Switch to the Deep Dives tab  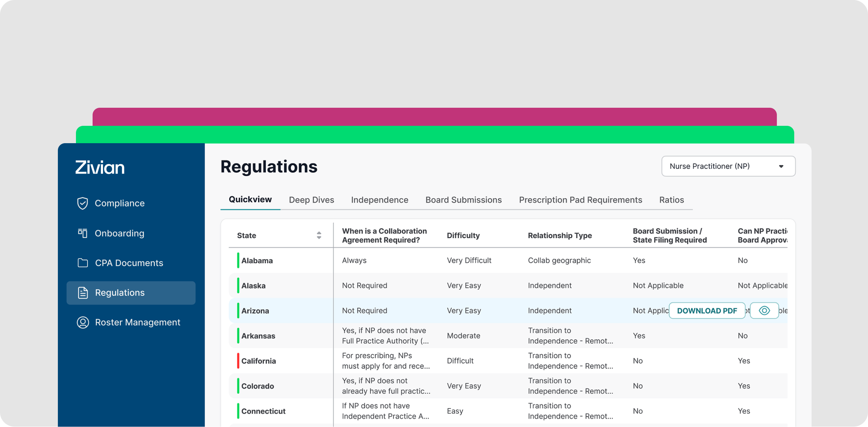[x=311, y=200]
